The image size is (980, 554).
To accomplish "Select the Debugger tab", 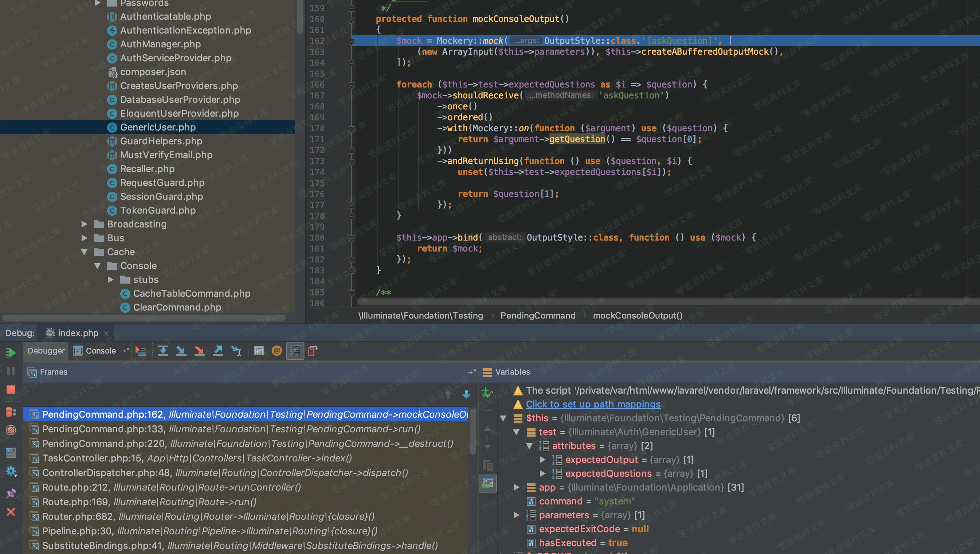I will click(46, 351).
